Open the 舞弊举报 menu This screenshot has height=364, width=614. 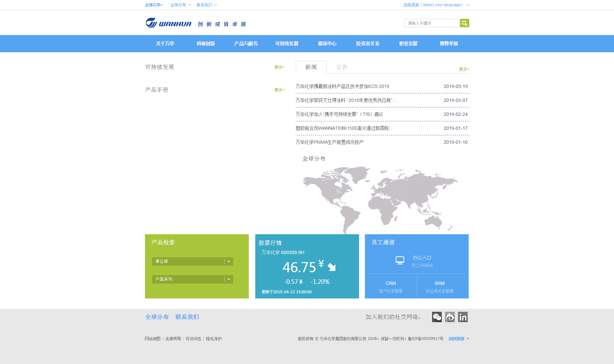[449, 43]
